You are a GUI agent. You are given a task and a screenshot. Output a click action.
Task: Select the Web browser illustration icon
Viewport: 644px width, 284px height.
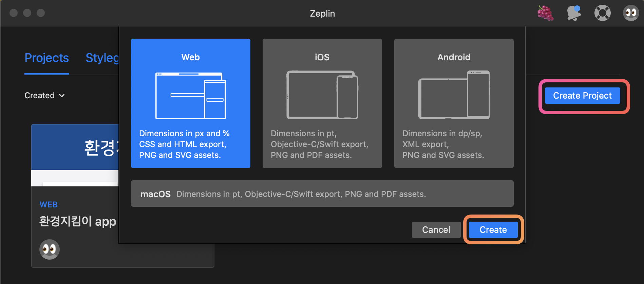coord(191,96)
